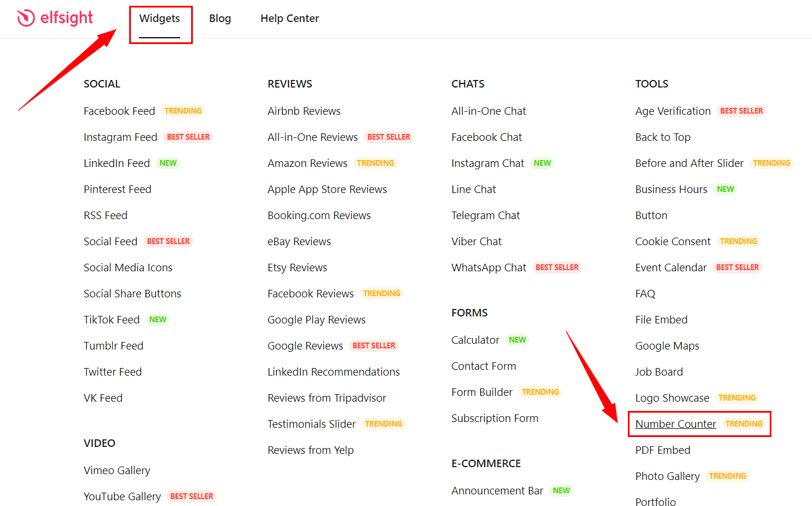
Task: Open Google Maps widget
Action: 667,345
